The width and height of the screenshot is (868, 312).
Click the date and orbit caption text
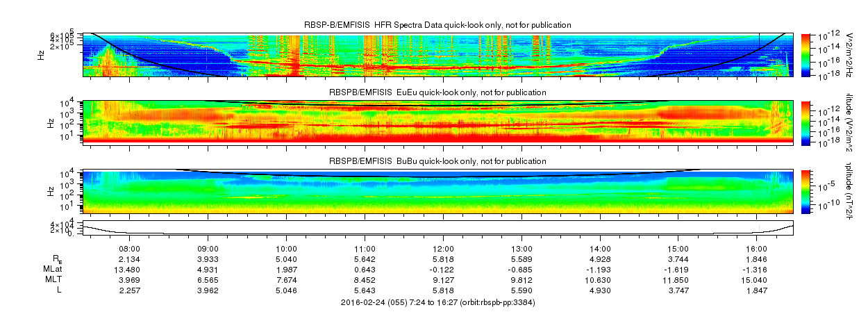[437, 302]
